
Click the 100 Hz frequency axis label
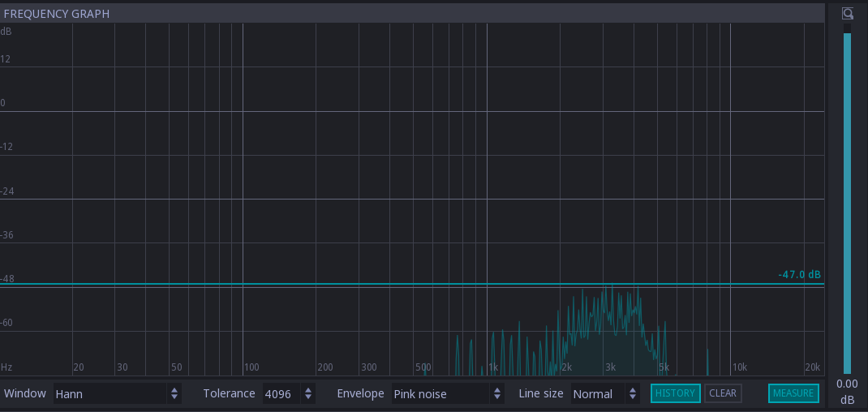tap(251, 367)
